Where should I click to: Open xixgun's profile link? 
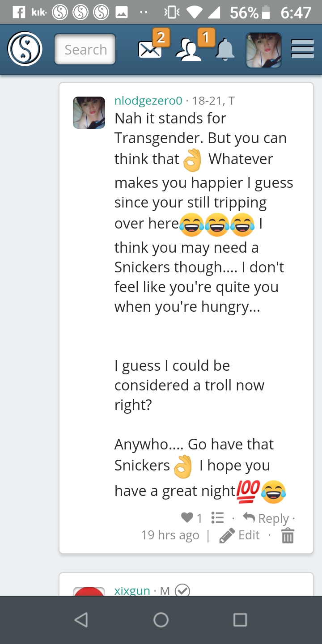(132, 590)
